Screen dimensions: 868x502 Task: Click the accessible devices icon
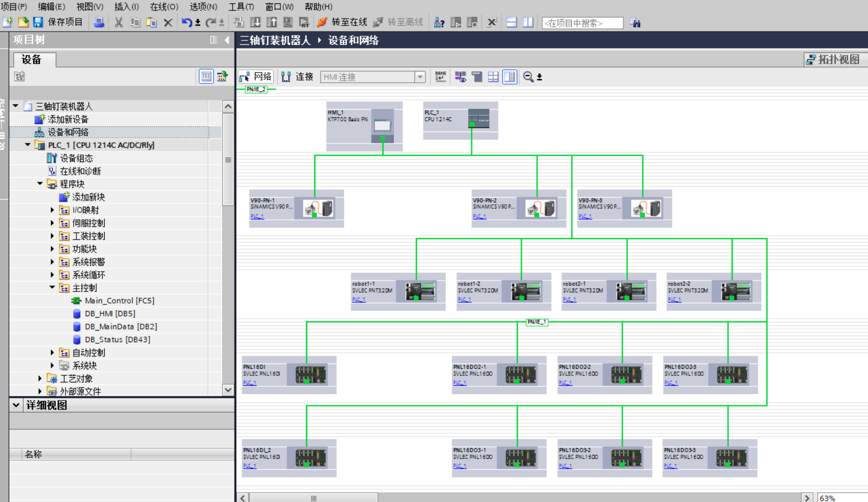pyautogui.click(x=439, y=22)
